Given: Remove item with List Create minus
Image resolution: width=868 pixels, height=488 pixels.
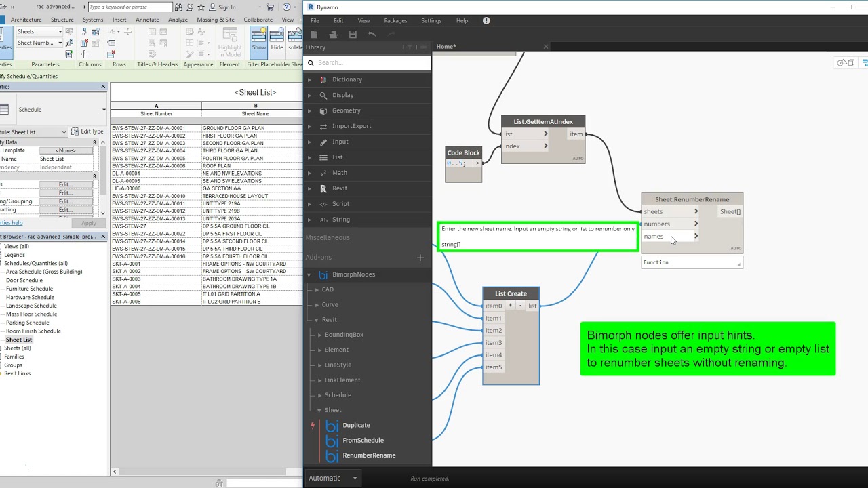Looking at the screenshot, I should click(x=521, y=306).
